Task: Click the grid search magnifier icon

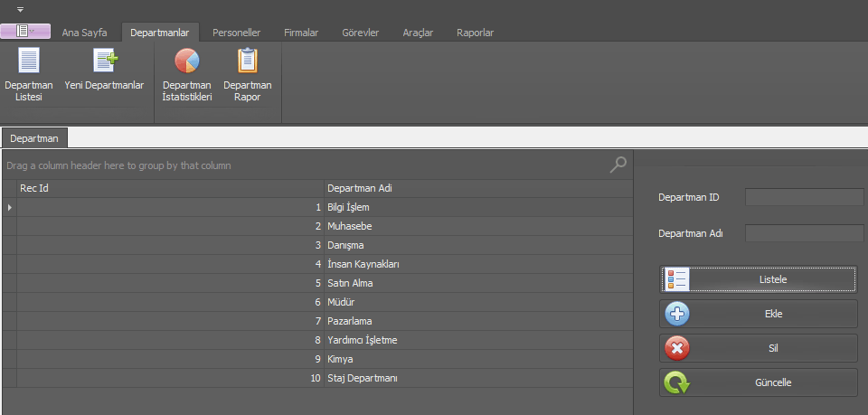Action: tap(618, 165)
